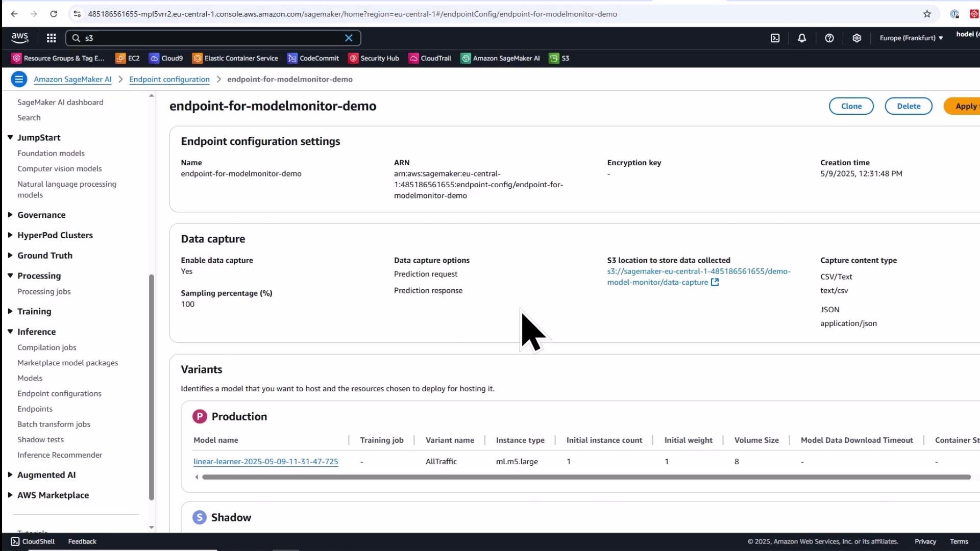Image resolution: width=980 pixels, height=551 pixels.
Task: Expand the AWS Marketplace section
Action: (x=10, y=495)
